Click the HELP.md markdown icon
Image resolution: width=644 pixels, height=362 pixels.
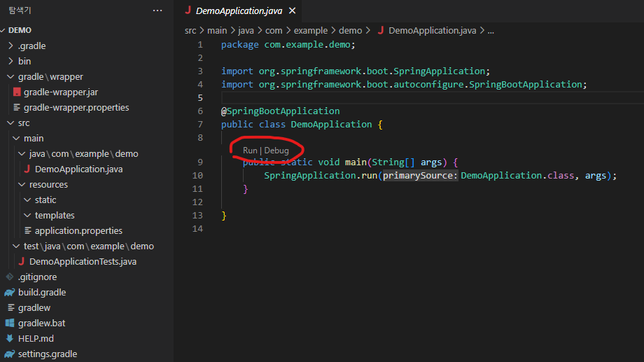click(10, 339)
